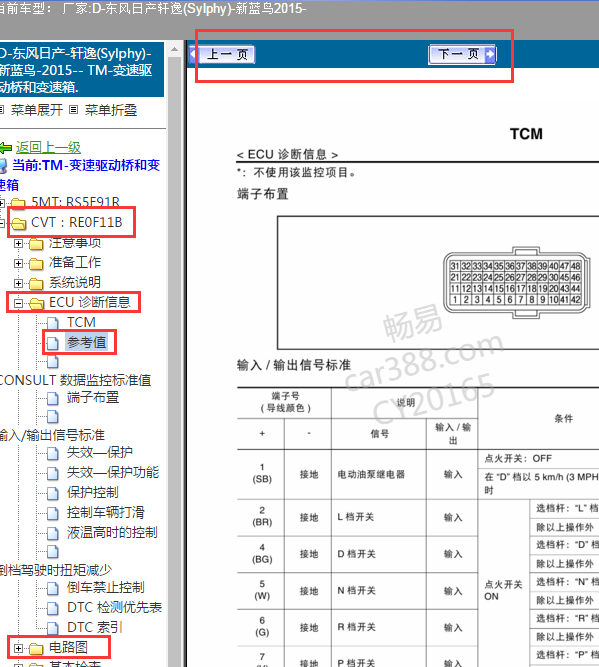Select the 电路图 folder label
The width and height of the screenshot is (599, 667).
[x=68, y=647]
